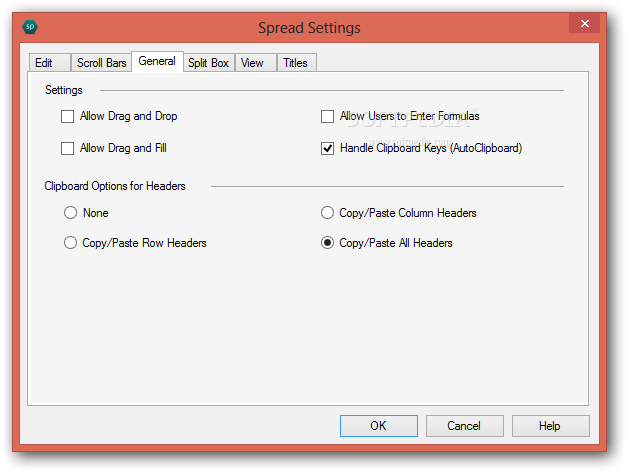Open Help for this dialog

pos(550,426)
